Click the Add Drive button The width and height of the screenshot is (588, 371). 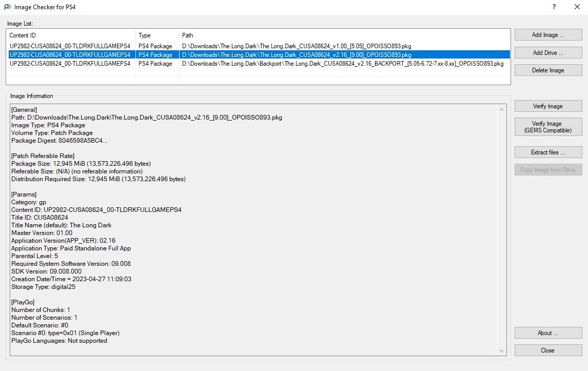548,53
